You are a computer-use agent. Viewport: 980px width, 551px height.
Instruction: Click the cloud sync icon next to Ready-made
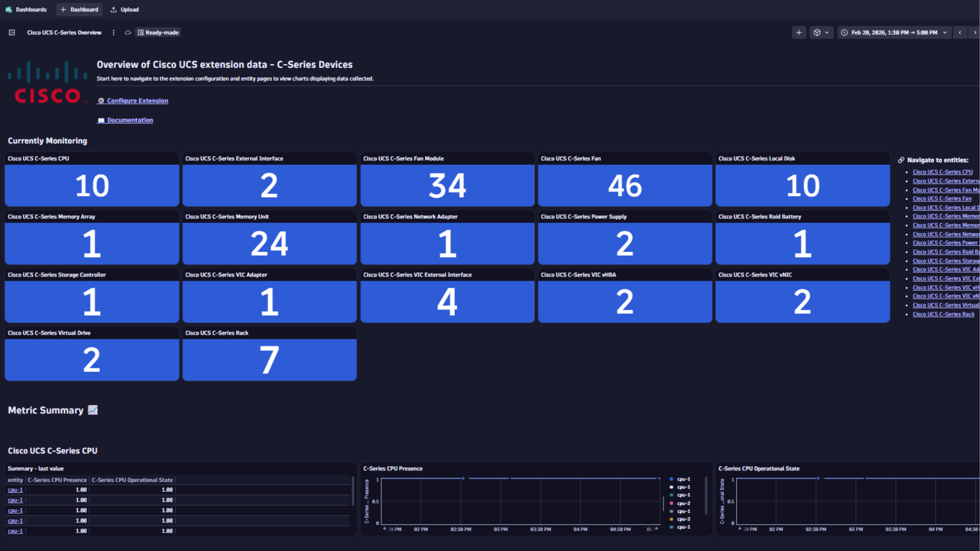pos(128,32)
